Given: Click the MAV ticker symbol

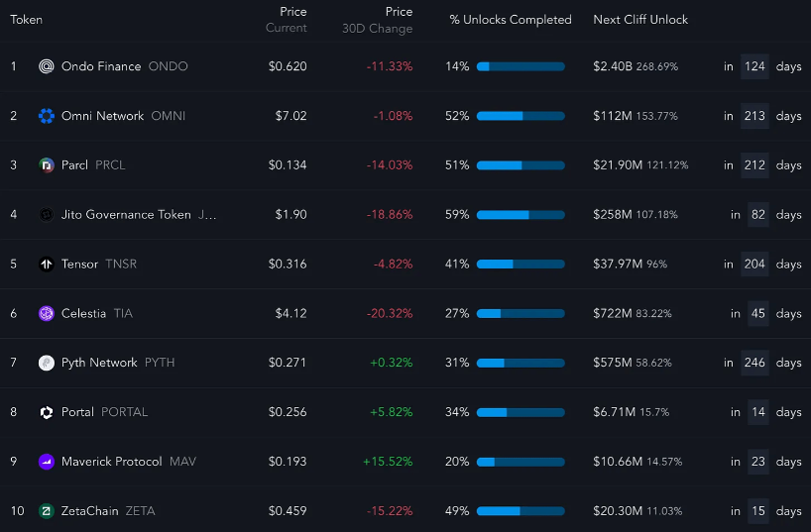Looking at the screenshot, I should [182, 462].
